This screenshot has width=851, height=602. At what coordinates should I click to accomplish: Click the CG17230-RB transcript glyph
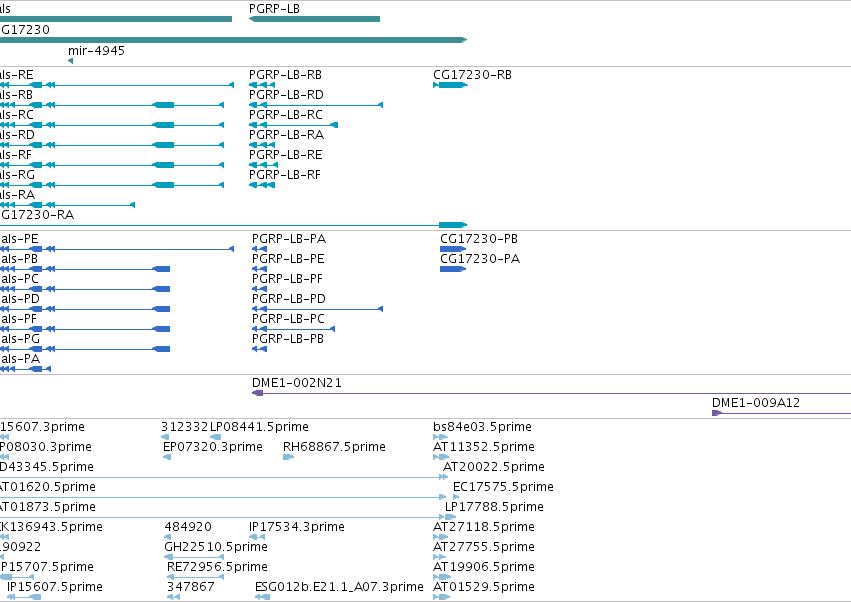[x=450, y=85]
